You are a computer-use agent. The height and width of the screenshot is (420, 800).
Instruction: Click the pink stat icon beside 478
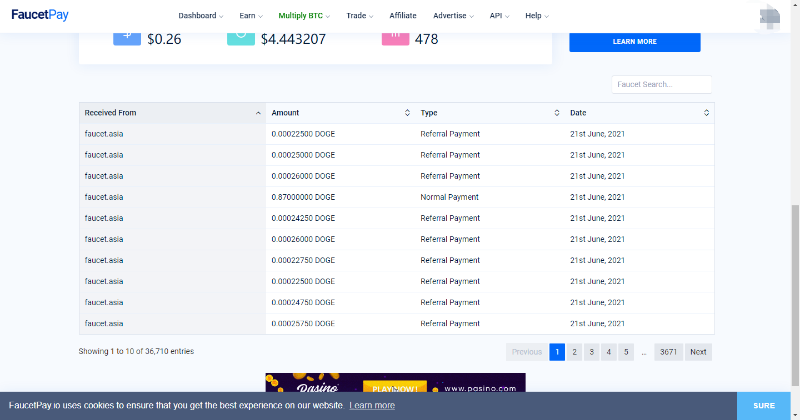[395, 39]
